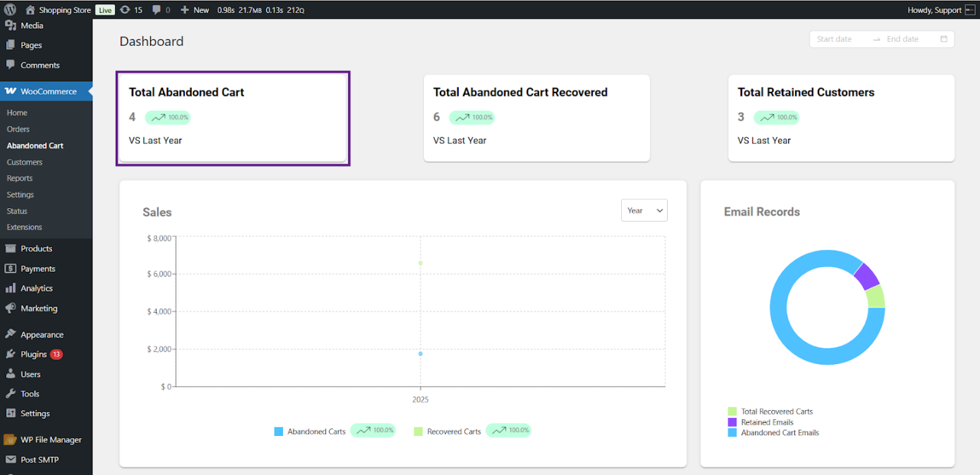The height and width of the screenshot is (475, 980).
Task: Go to the WooCommerce Orders submenu
Action: (x=18, y=129)
